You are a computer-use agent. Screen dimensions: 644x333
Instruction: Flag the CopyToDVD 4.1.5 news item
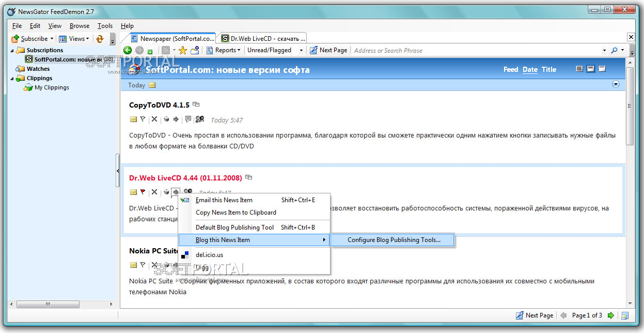point(143,119)
